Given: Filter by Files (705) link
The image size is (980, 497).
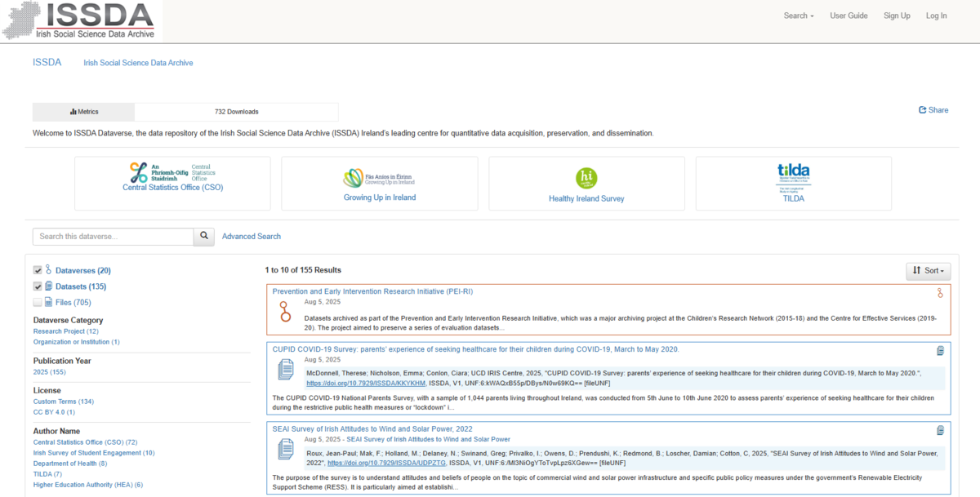Looking at the screenshot, I should point(73,302).
